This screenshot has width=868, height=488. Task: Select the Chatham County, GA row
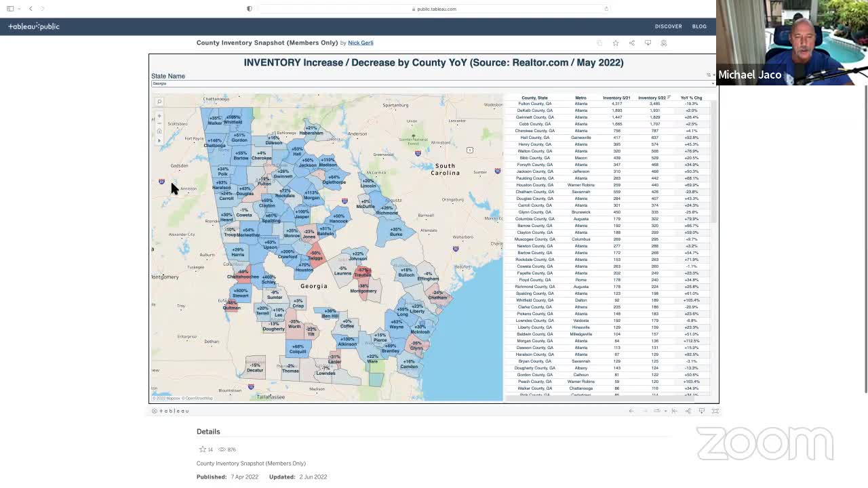pos(607,192)
